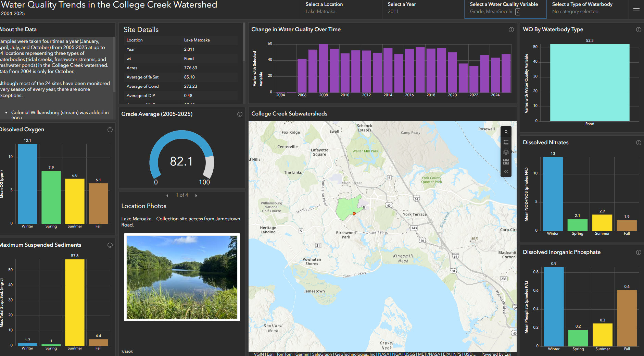
Task: Select brown Fall bar in Inorganic Phosphate chart
Action: [627, 318]
